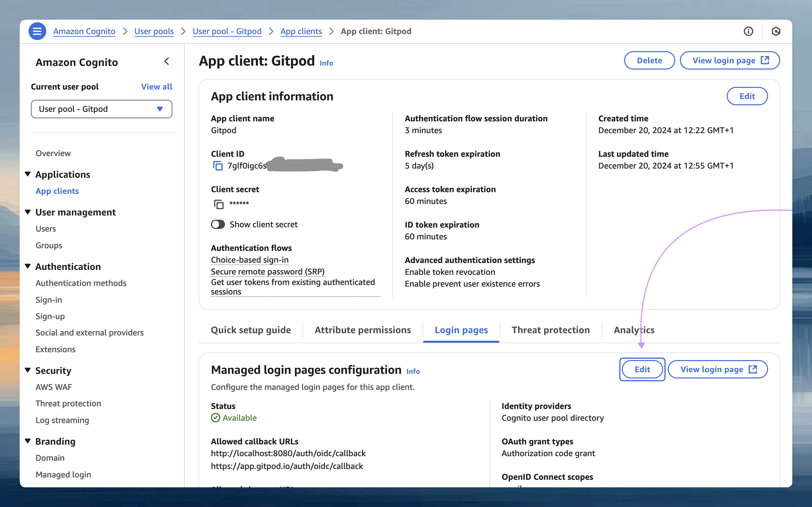Collapse the Branding section in the sidebar
Image resolution: width=812 pixels, height=507 pixels.
coord(28,441)
